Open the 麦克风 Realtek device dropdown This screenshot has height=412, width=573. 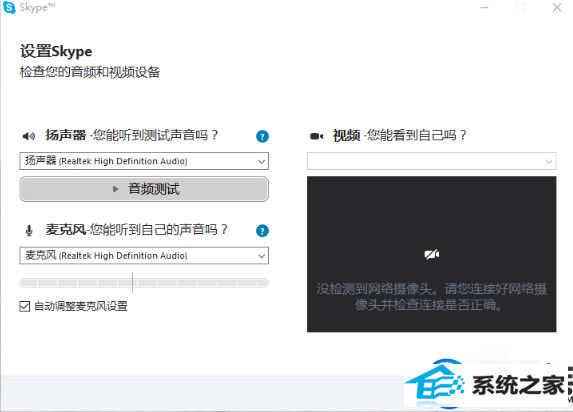click(144, 256)
